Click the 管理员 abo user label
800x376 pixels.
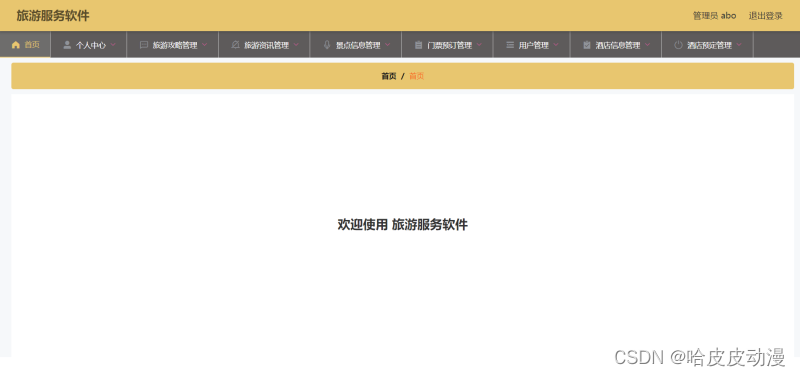pos(714,16)
